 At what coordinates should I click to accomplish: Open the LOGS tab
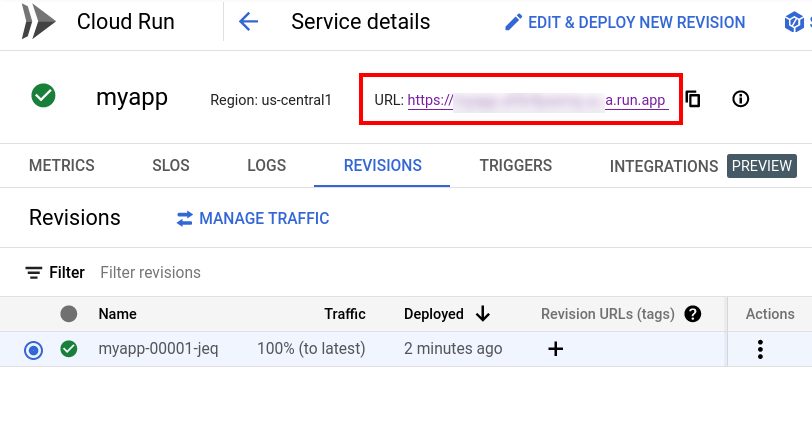267,165
